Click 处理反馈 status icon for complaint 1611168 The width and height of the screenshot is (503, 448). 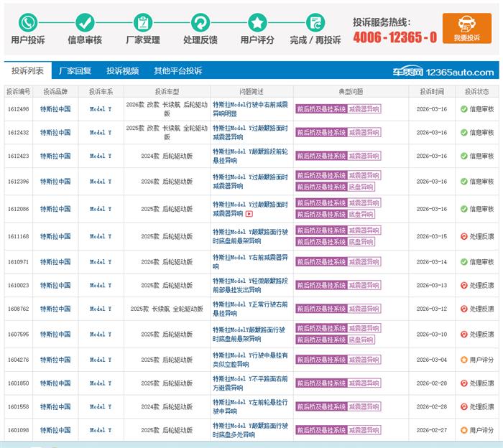click(463, 236)
